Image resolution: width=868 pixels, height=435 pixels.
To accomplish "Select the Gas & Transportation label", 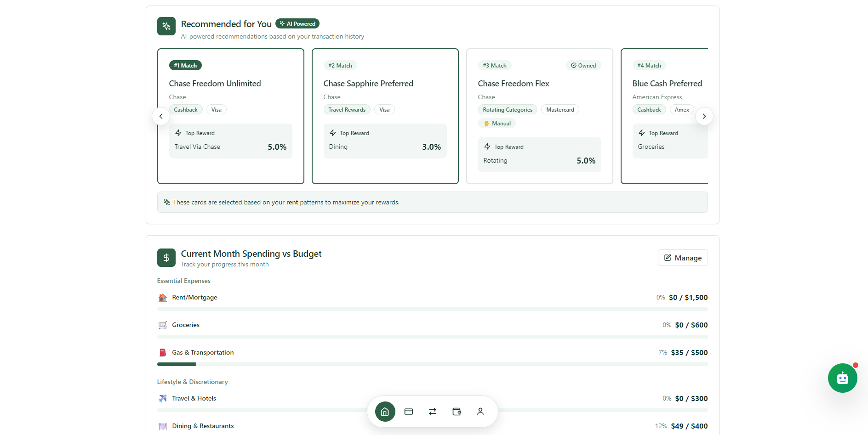I will (x=203, y=352).
